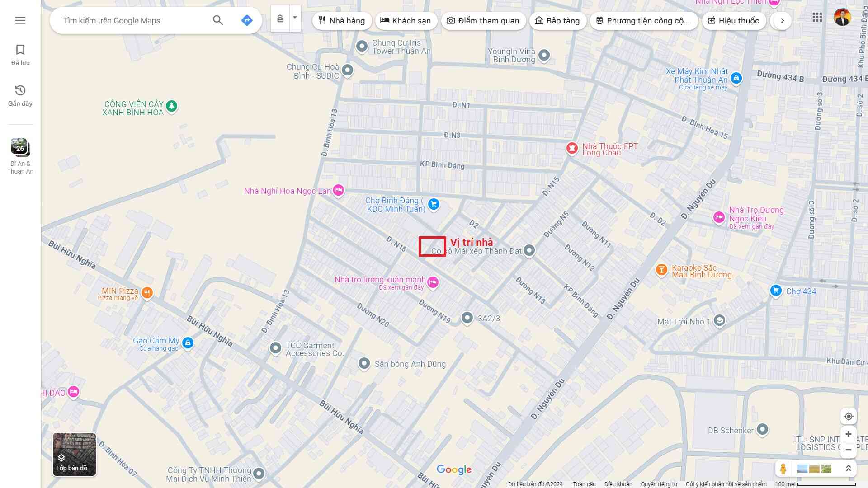Viewport: 868px width, 488px height.
Task: Zoom out with the minus button
Action: (x=849, y=450)
